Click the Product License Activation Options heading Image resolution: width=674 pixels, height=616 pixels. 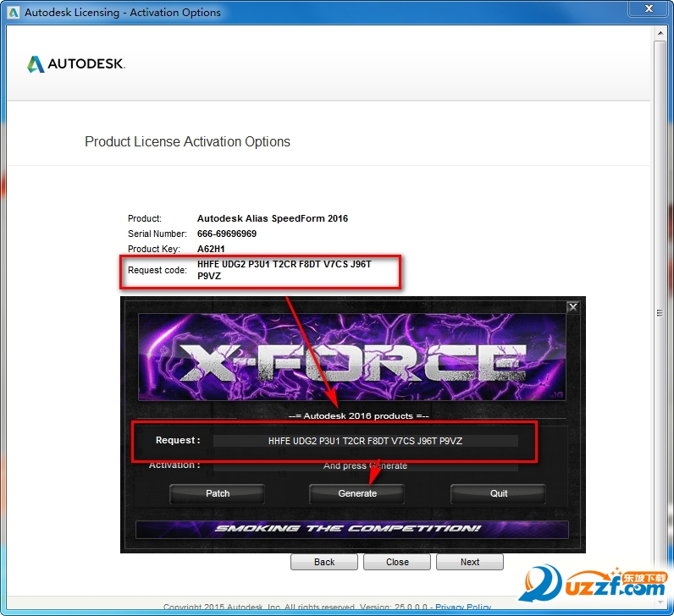pyautogui.click(x=187, y=141)
